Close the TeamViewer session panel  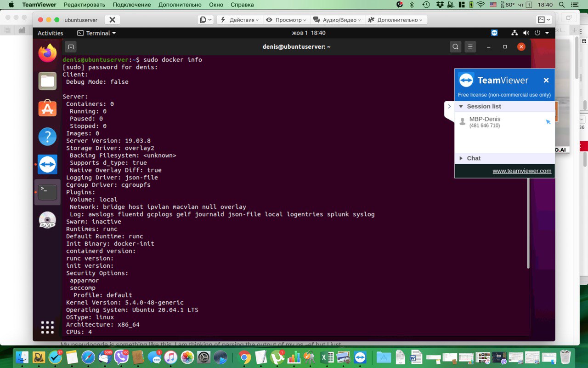[546, 80]
